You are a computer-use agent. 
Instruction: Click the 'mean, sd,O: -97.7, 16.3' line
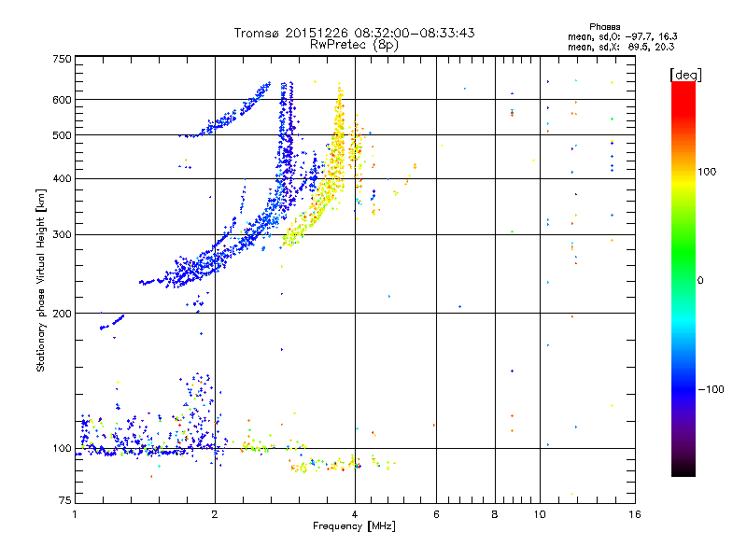[x=622, y=36]
